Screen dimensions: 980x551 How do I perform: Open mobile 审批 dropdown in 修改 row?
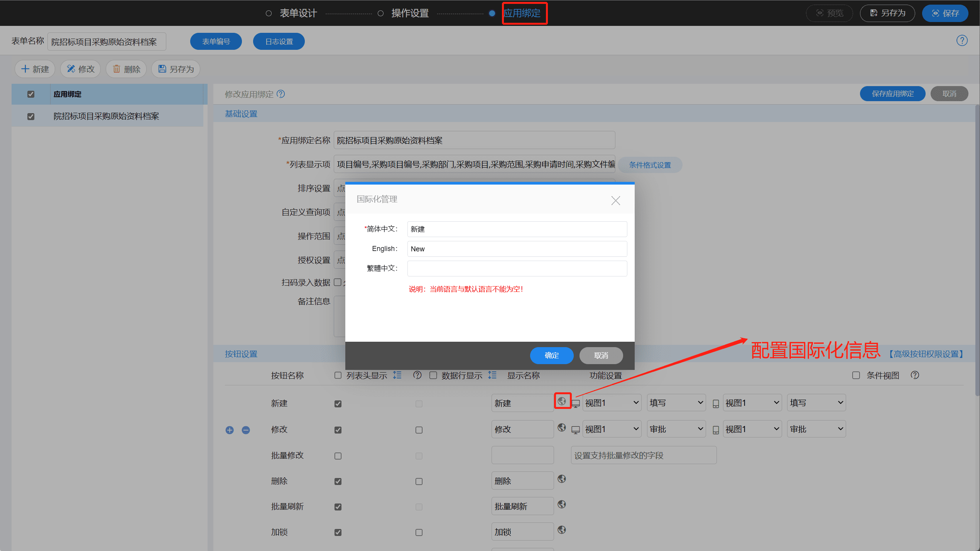[816, 429]
